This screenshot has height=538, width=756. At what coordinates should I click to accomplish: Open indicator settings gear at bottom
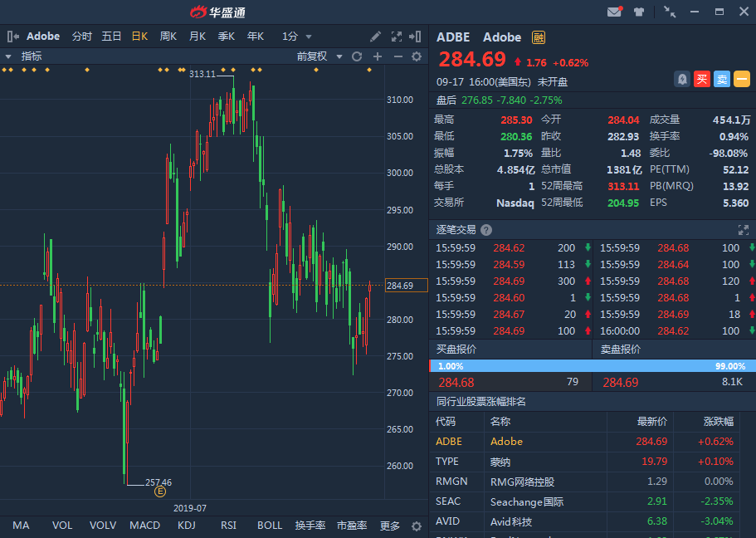[417, 526]
